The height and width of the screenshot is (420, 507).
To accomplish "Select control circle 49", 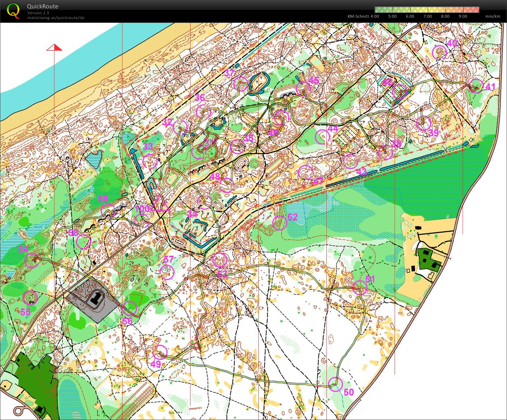I will 160,352.
